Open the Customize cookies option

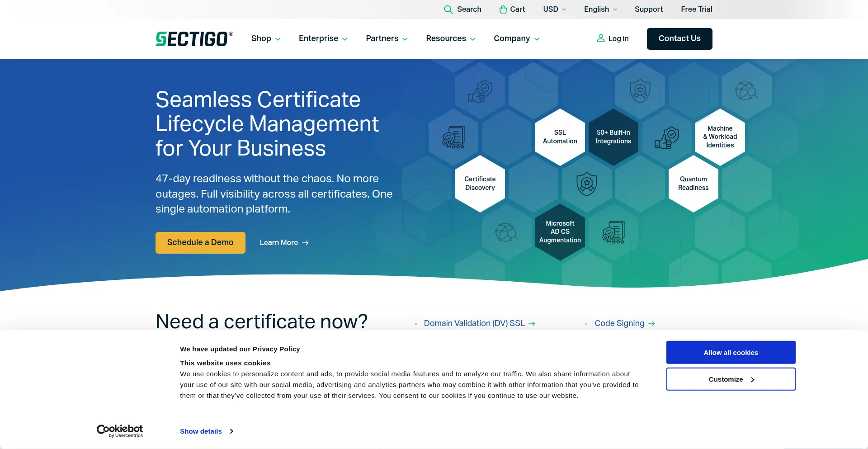click(x=731, y=379)
